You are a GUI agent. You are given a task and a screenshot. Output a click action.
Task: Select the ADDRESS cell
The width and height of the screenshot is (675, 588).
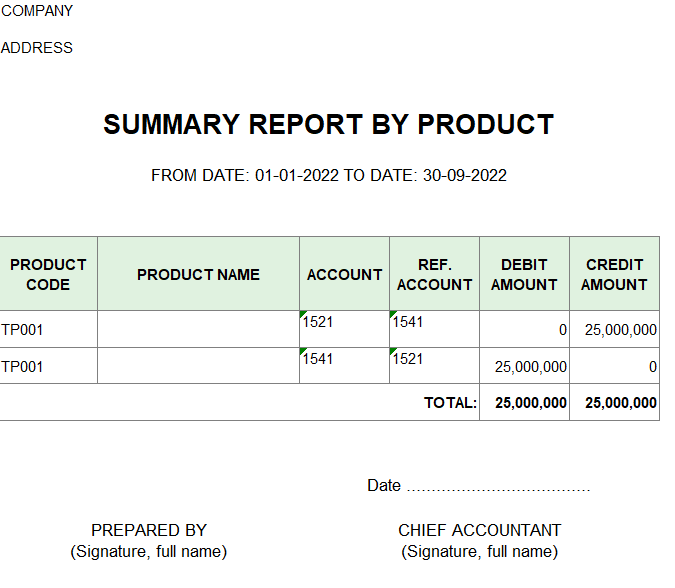coord(37,48)
